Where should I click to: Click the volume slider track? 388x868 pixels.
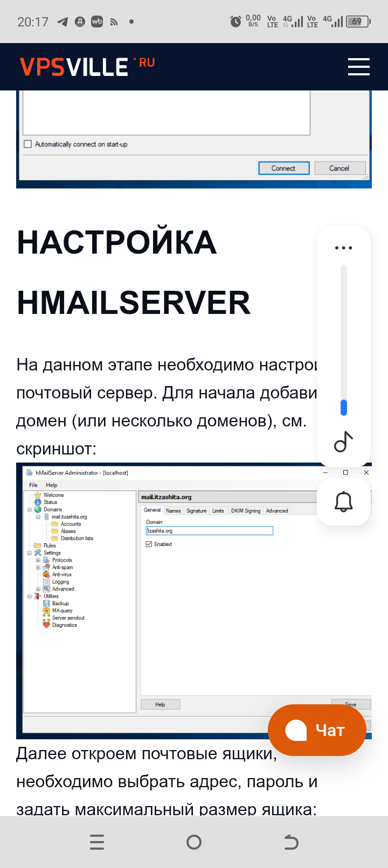[344, 334]
